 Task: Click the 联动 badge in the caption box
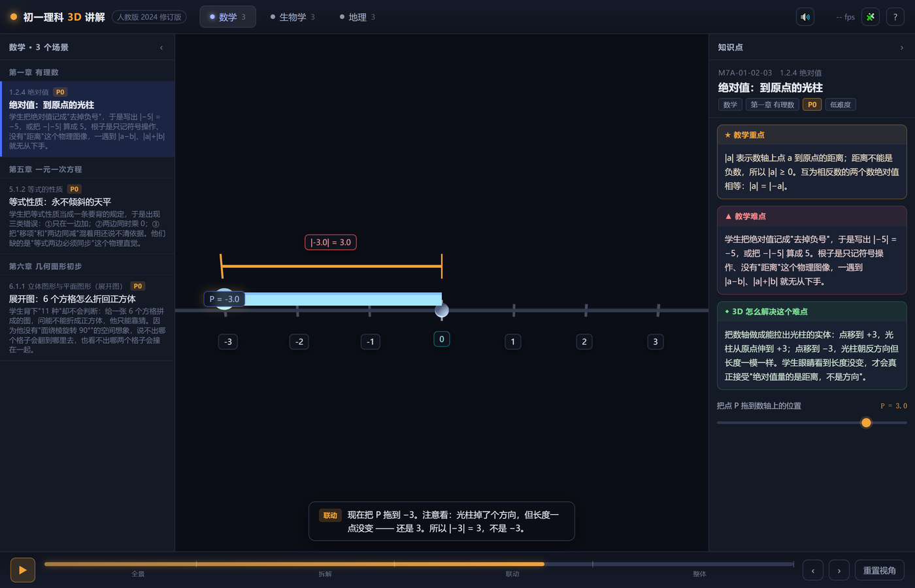tap(331, 515)
